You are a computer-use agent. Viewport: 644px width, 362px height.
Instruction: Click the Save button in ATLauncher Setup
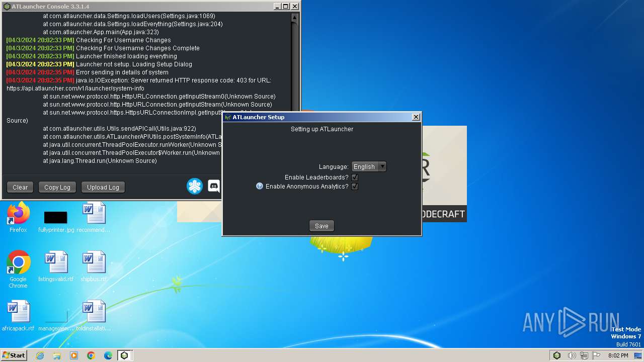(x=321, y=226)
